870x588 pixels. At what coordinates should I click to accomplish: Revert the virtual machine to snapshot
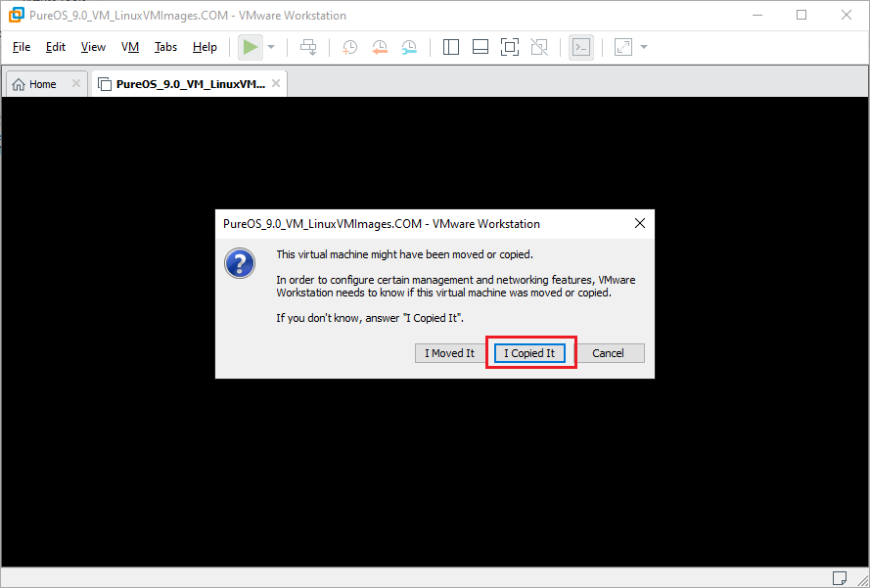380,47
